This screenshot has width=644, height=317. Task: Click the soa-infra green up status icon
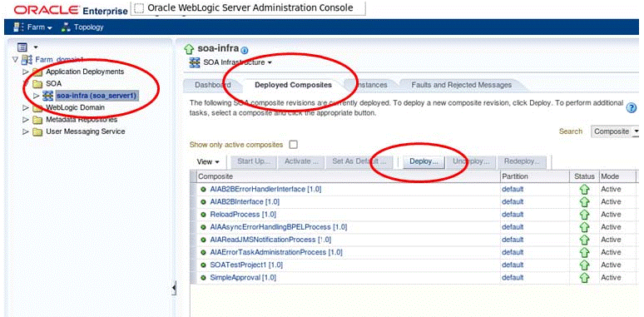(189, 49)
